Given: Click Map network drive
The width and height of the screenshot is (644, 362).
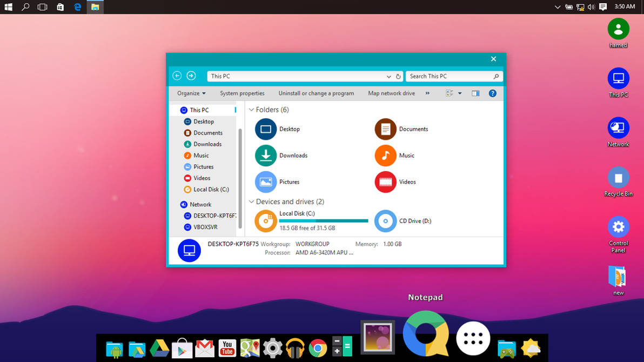Looking at the screenshot, I should pos(391,93).
